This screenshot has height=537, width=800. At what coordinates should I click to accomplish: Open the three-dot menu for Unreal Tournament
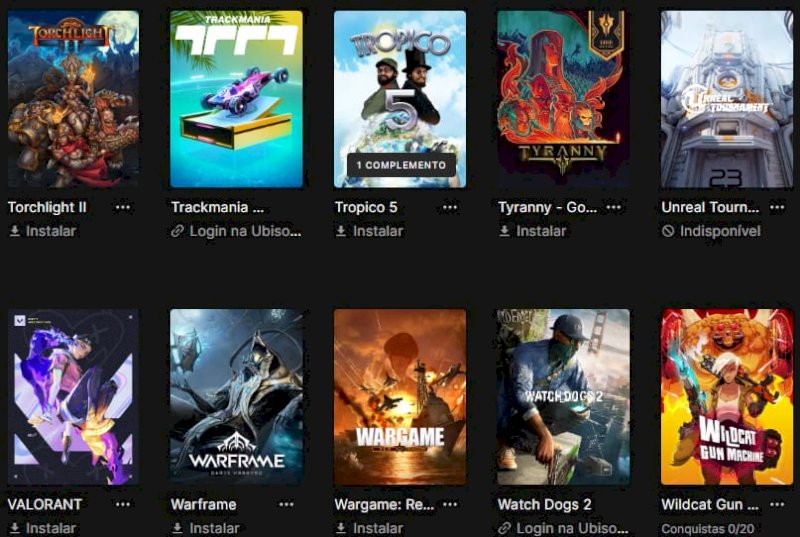(777, 207)
